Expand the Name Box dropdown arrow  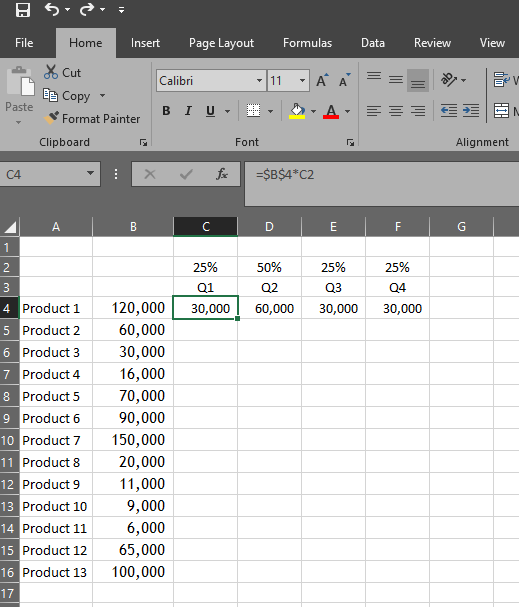(x=90, y=173)
